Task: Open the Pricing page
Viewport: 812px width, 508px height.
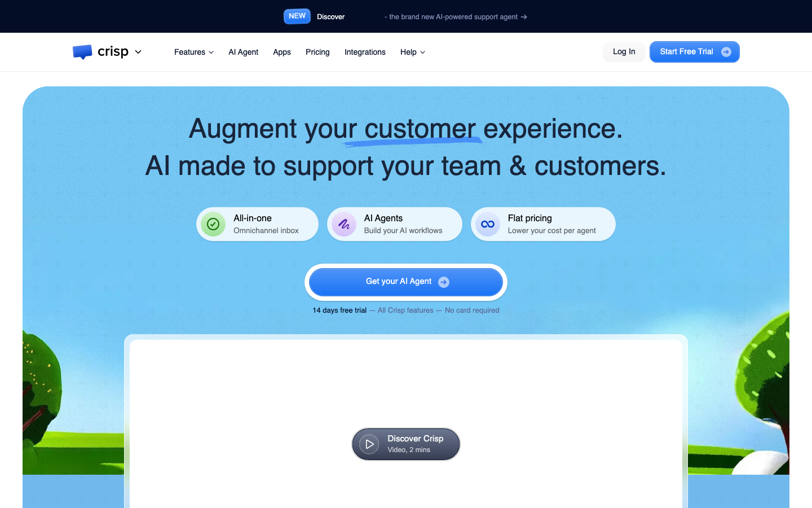Action: click(x=317, y=52)
